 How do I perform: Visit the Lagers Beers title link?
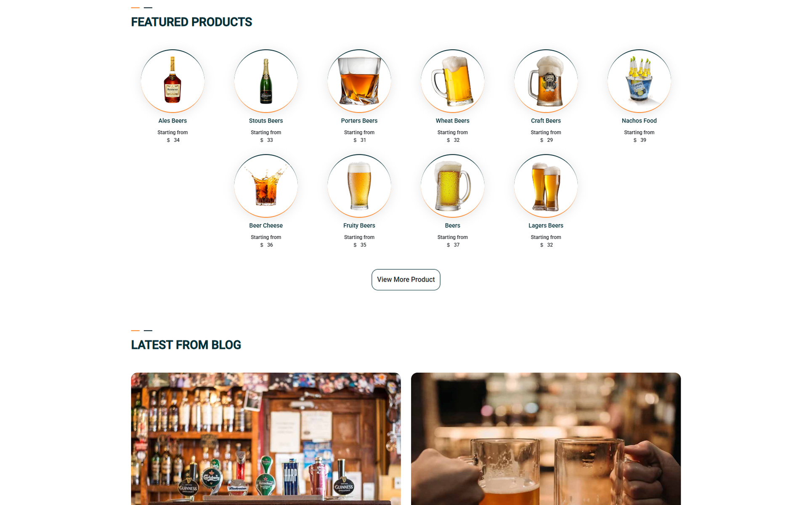tap(546, 226)
